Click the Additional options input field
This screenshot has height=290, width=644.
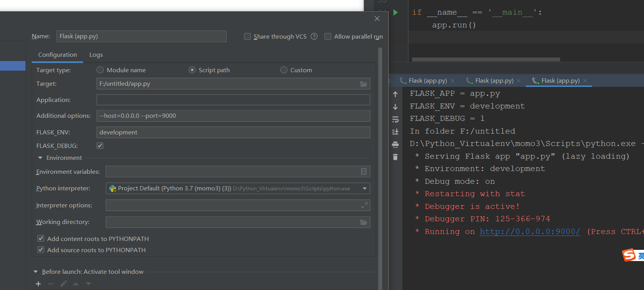pos(233,116)
